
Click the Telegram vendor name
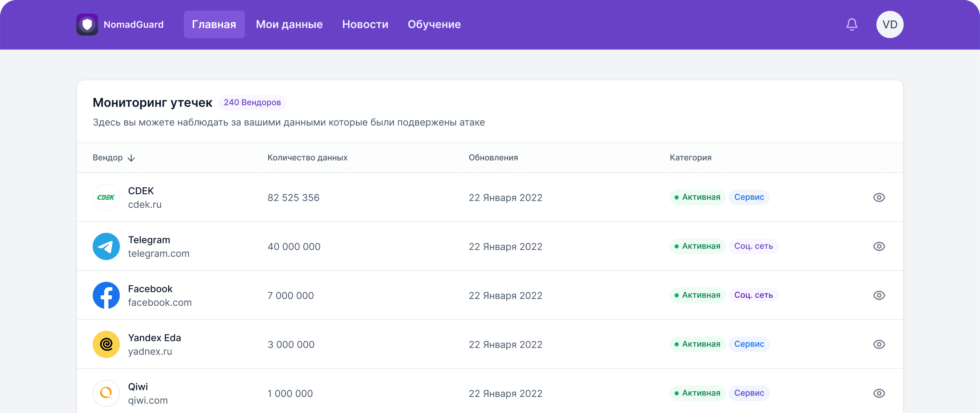[x=149, y=240]
